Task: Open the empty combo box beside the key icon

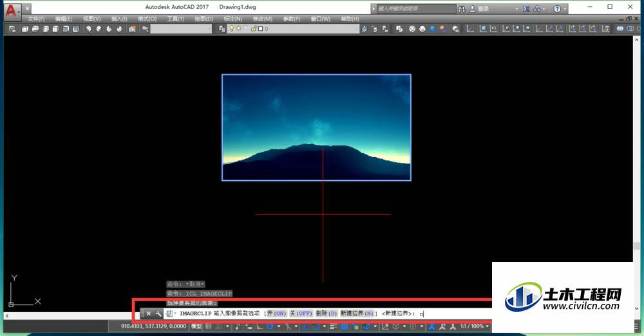Action: [x=181, y=29]
